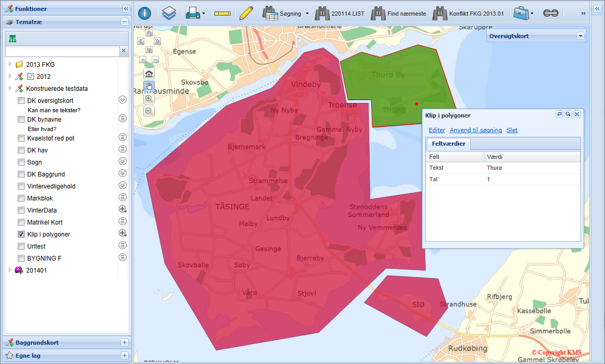
Task: Dock the Klip i polygoner popup window
Action: 559,114
